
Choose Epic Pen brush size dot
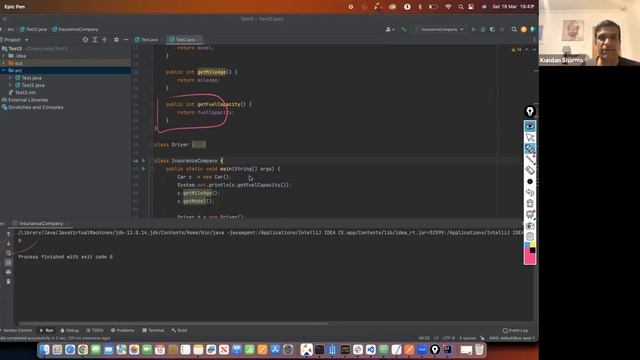tap(530, 182)
